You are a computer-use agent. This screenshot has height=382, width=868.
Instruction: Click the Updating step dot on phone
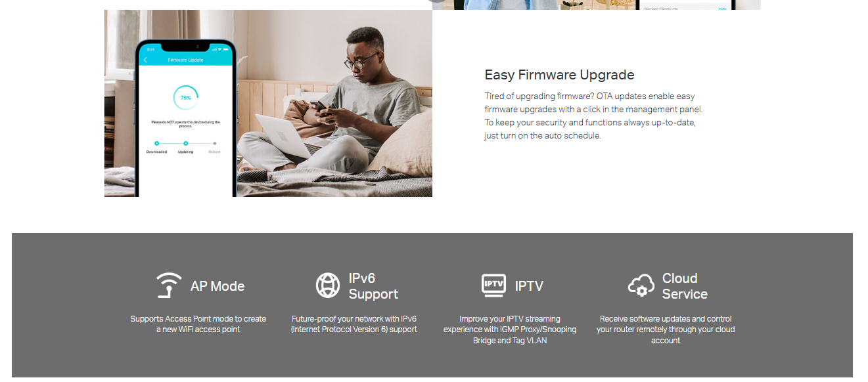pos(186,143)
